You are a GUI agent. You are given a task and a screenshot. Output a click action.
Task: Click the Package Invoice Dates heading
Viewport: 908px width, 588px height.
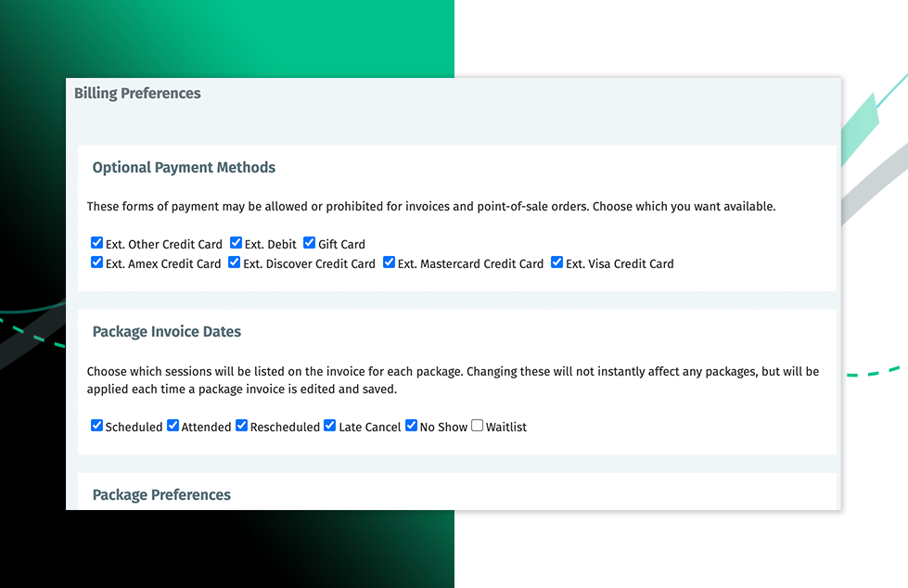(166, 331)
